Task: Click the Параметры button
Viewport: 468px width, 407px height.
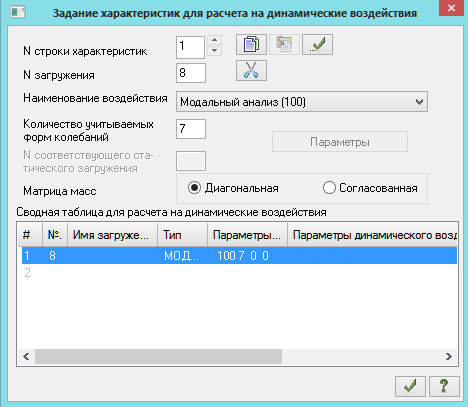Action: pos(340,142)
